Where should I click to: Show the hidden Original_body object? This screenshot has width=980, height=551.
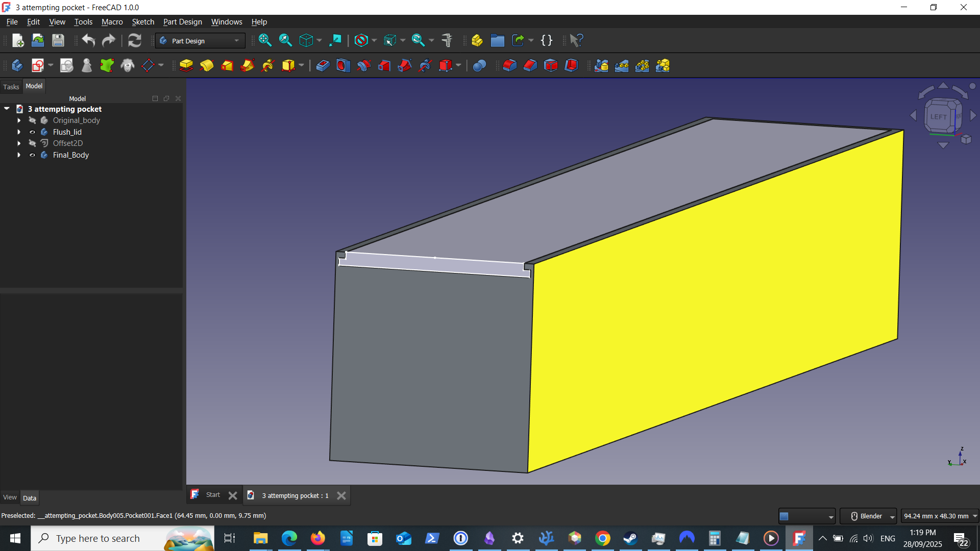(32, 120)
